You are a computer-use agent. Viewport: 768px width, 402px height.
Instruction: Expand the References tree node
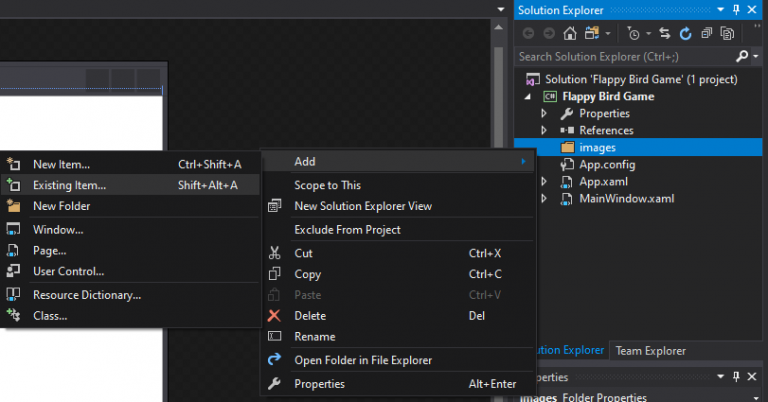(x=544, y=130)
